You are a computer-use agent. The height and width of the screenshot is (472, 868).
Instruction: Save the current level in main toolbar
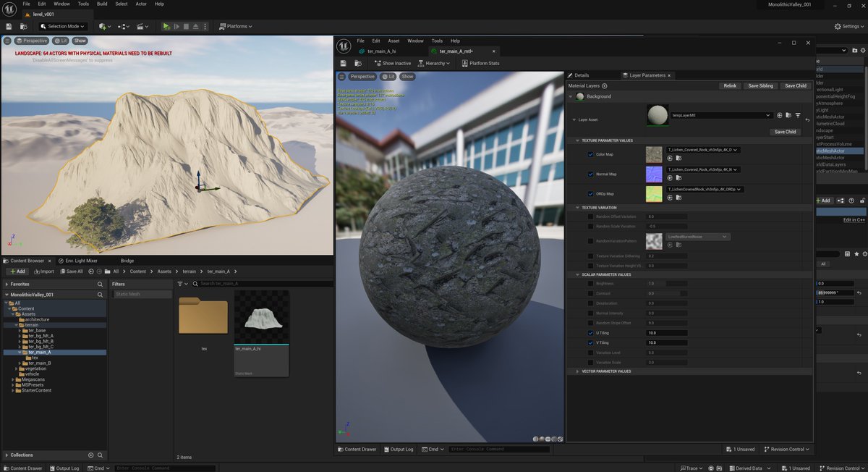coord(9,26)
